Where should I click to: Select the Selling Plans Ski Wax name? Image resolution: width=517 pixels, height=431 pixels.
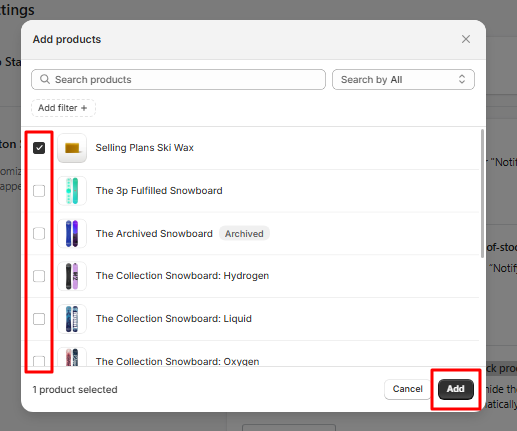(x=145, y=148)
